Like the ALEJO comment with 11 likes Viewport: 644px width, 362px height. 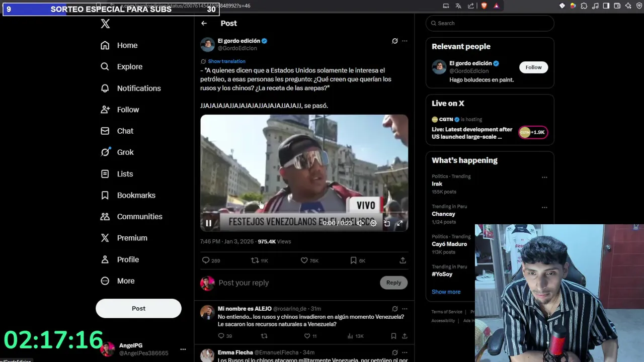310,336
